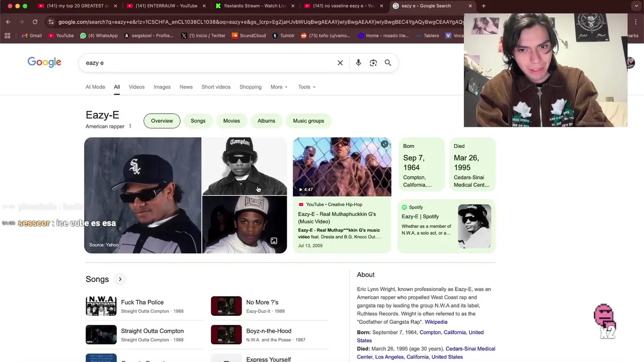Viewport: 644px width, 362px height.
Task: Open the 'Fuck Tha Police' song result
Action: 144,306
